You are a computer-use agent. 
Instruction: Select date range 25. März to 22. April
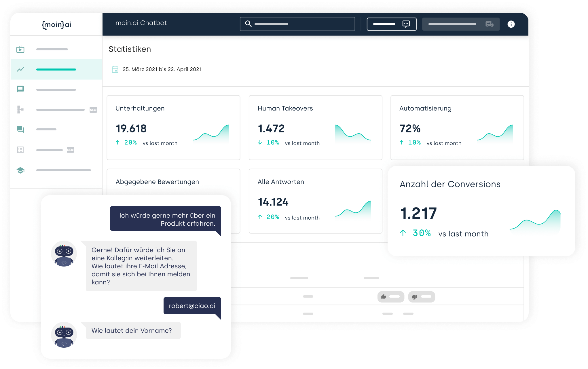162,69
